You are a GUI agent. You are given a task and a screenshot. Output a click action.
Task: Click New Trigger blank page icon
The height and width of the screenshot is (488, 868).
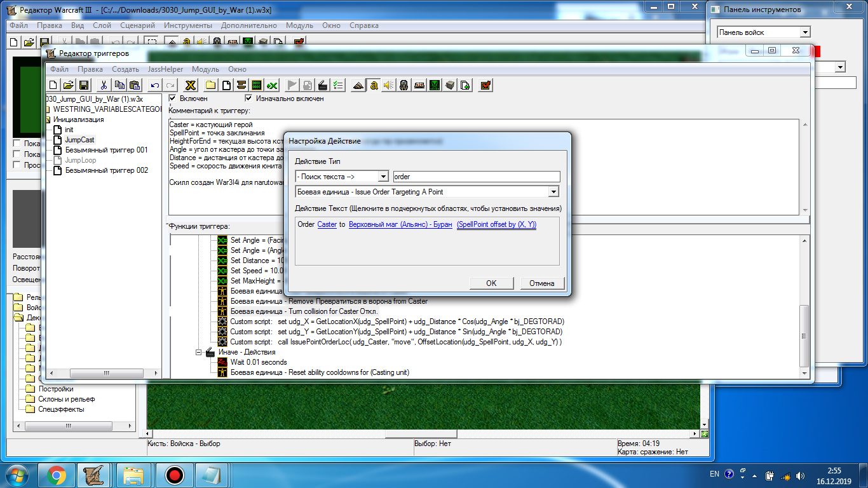tap(226, 85)
